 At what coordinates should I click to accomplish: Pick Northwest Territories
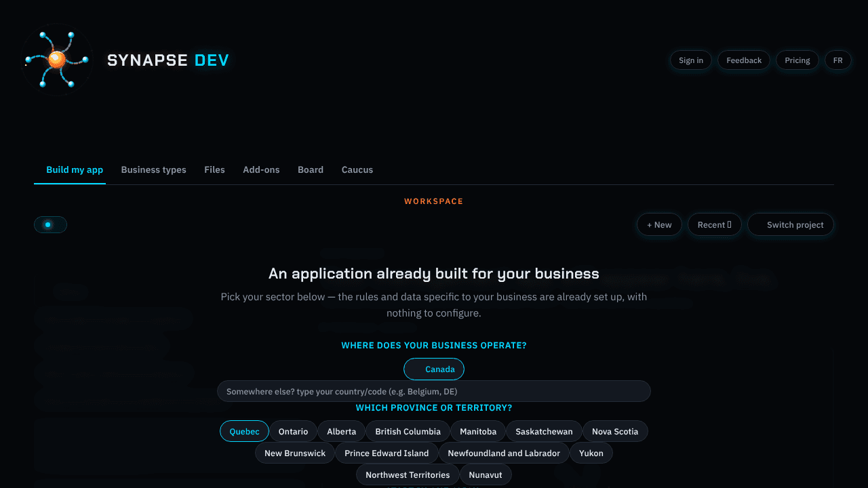408,475
